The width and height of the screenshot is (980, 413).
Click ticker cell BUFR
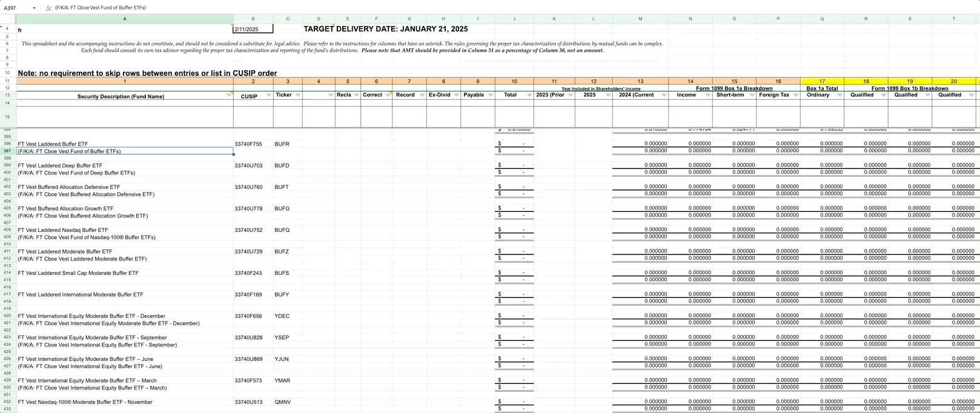pyautogui.click(x=288, y=144)
